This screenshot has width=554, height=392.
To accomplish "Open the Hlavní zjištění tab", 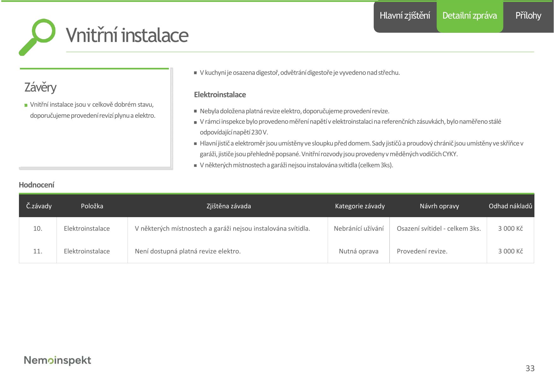I will (x=405, y=16).
